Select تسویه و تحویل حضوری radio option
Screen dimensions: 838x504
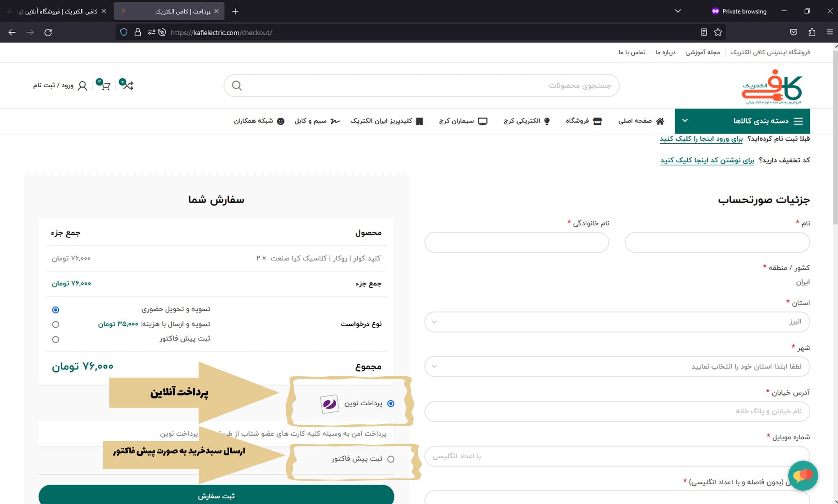click(x=55, y=310)
